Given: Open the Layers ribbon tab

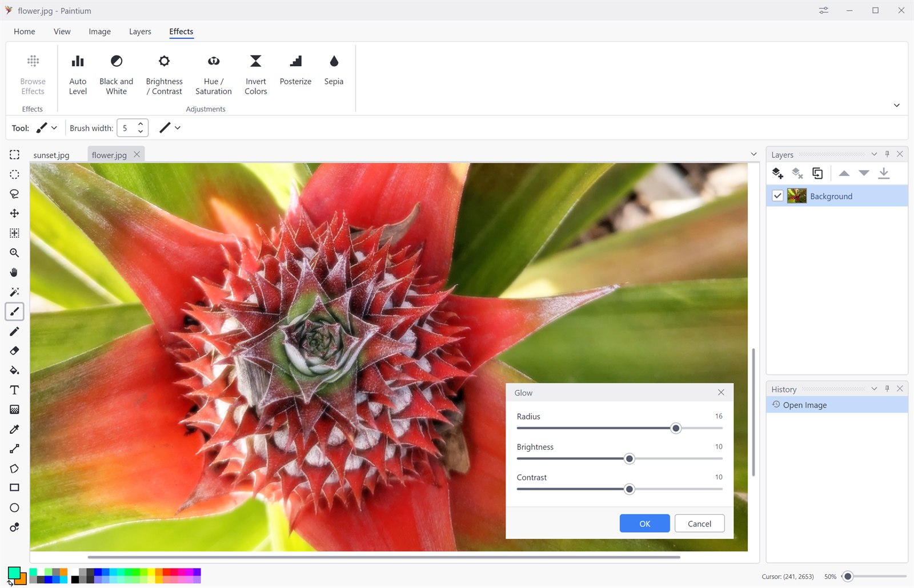Looking at the screenshot, I should click(140, 31).
